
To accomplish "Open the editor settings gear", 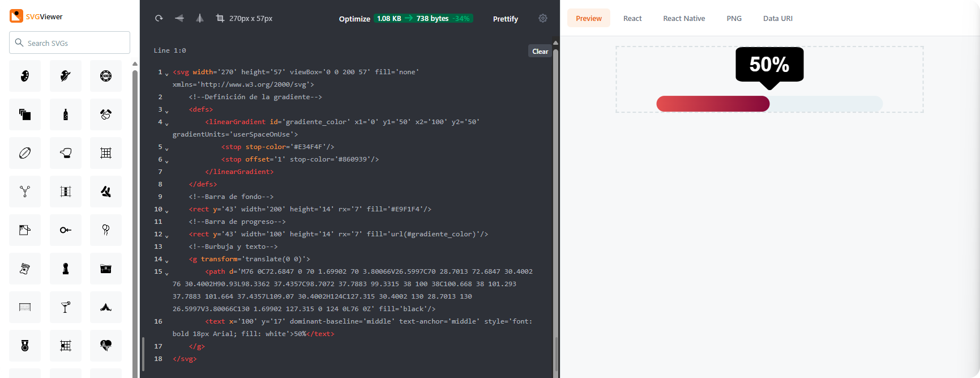I will coord(543,18).
